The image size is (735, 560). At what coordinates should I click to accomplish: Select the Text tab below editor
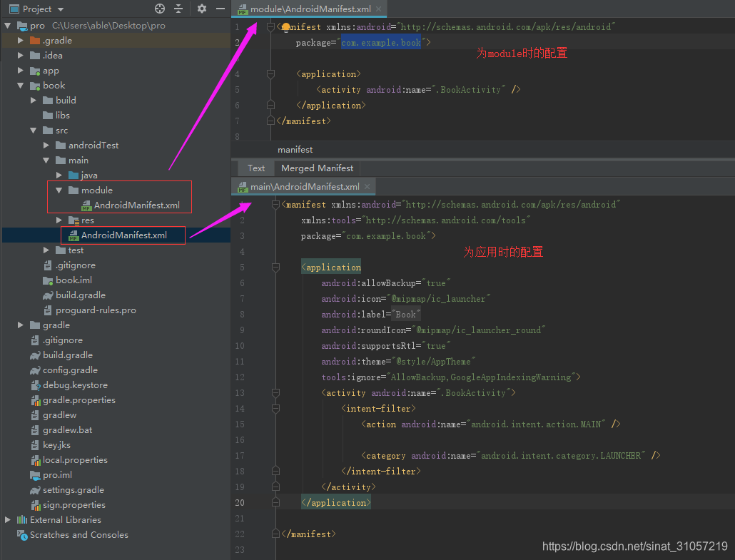pyautogui.click(x=256, y=168)
